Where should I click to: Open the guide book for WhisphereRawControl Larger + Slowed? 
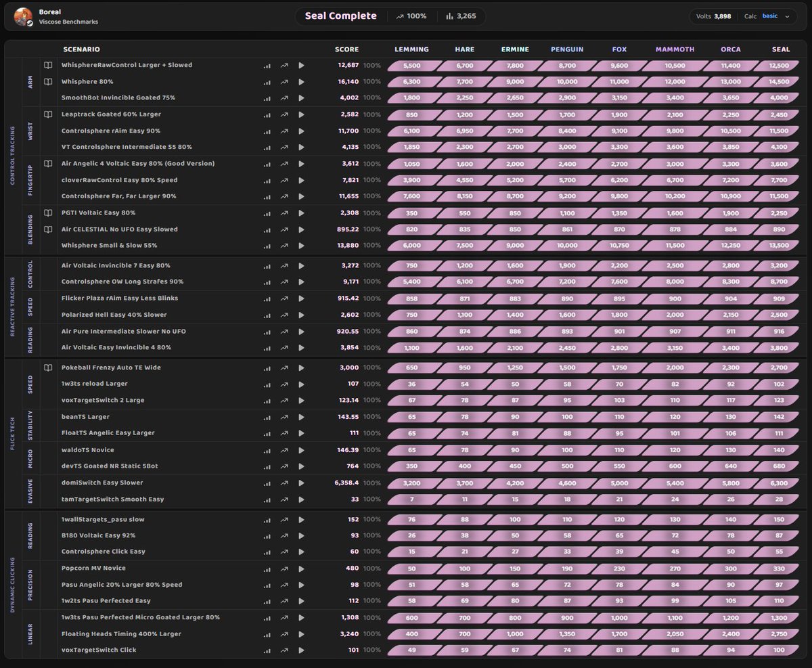tap(48, 66)
